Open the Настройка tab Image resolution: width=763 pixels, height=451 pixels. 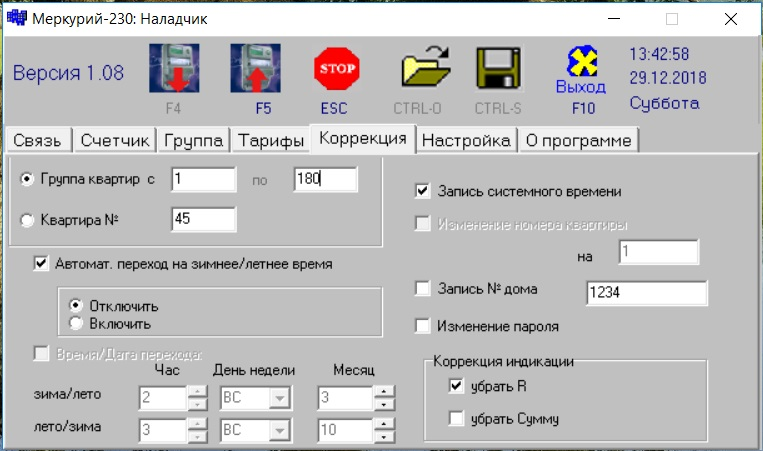[x=466, y=141]
